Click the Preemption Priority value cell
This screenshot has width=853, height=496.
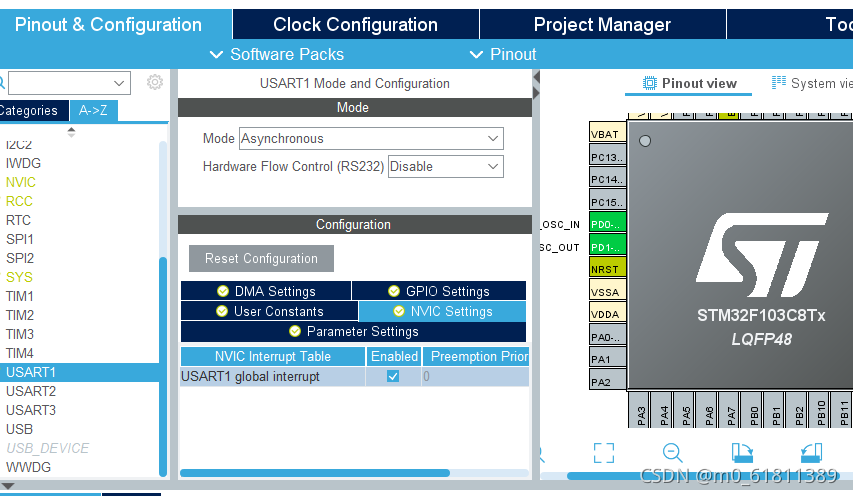(475, 376)
